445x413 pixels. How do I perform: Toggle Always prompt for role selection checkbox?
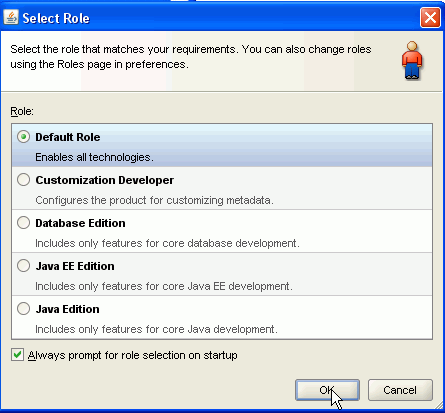[x=17, y=355]
